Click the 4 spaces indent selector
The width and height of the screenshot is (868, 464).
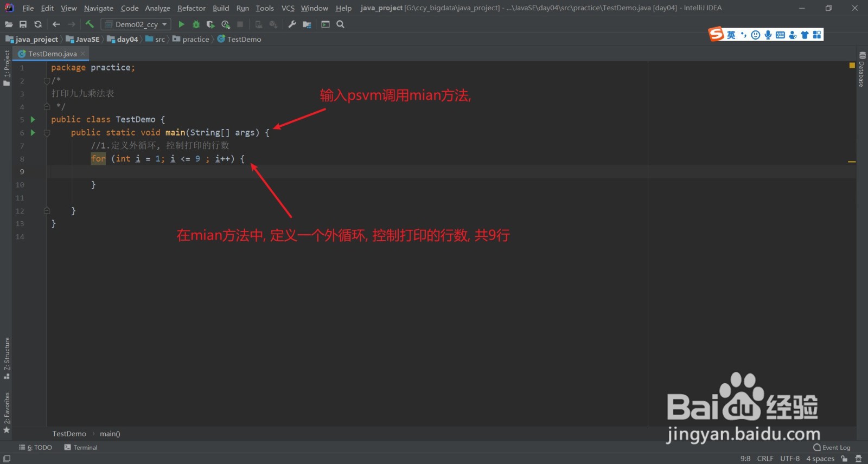coord(820,459)
